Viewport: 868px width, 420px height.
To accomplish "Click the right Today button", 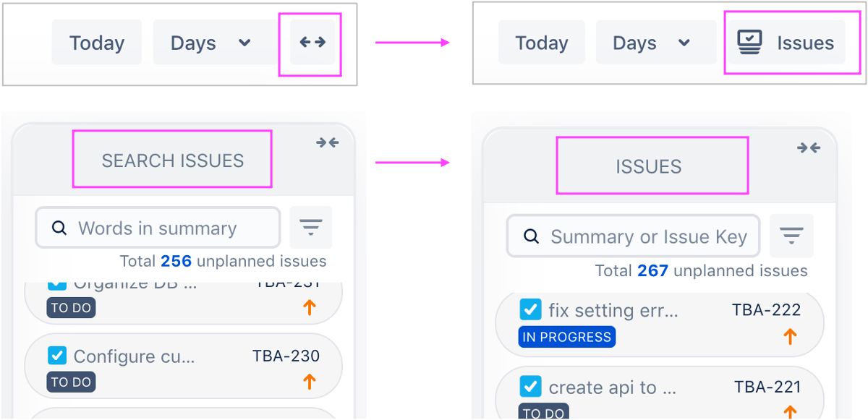I will 541,43.
